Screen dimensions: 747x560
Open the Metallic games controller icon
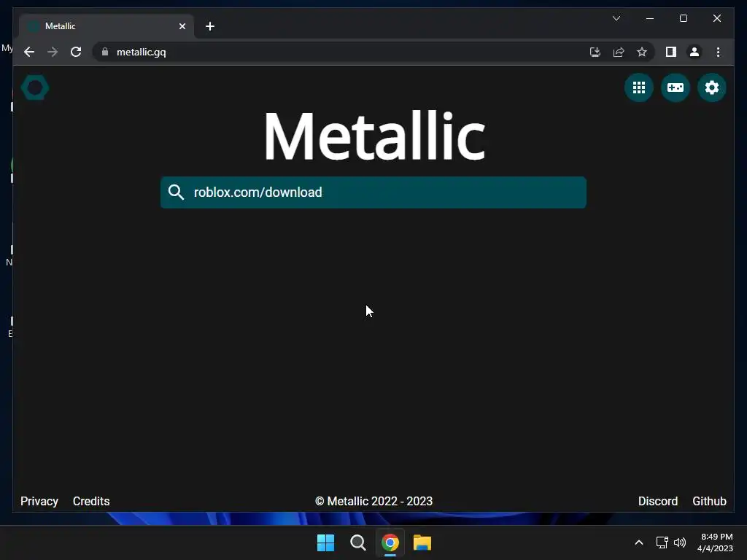click(x=675, y=87)
